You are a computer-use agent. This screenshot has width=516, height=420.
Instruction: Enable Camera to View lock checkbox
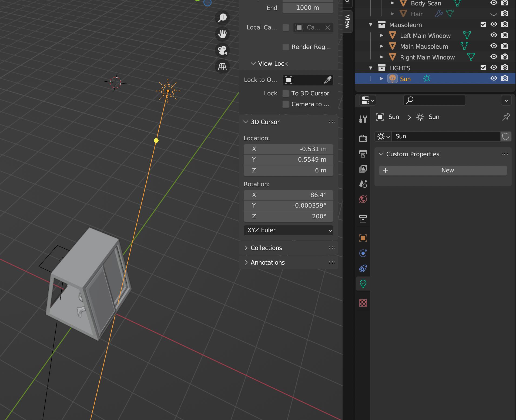tap(286, 104)
